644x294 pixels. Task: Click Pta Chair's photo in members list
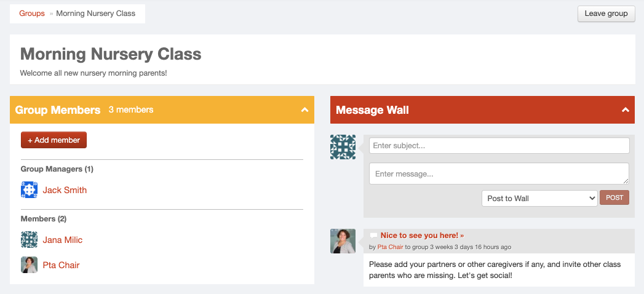tap(29, 265)
